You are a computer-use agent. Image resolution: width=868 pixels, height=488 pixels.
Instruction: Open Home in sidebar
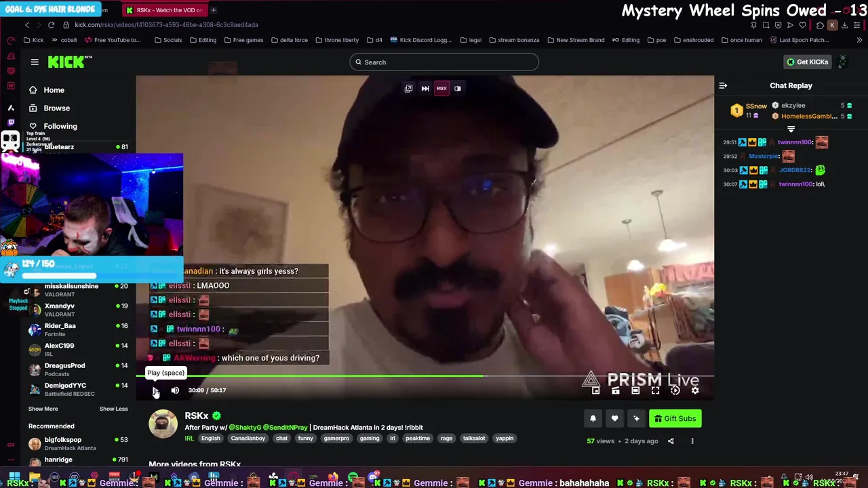(x=46, y=90)
